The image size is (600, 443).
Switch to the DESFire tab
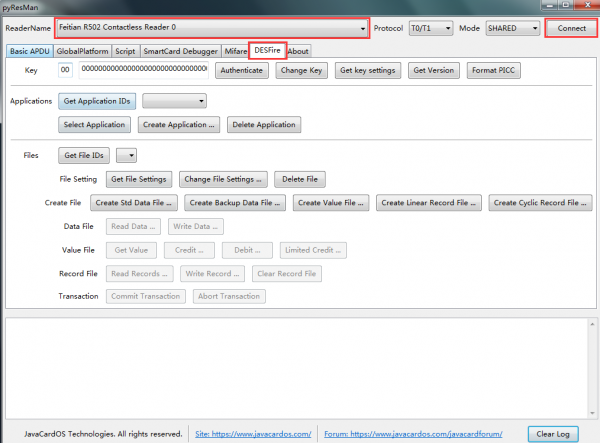point(267,50)
